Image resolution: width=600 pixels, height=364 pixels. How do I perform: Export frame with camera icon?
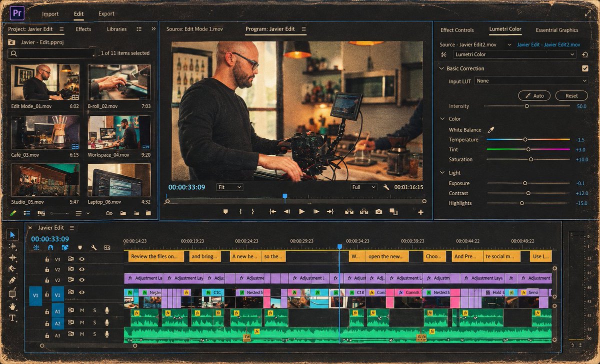[x=378, y=212]
